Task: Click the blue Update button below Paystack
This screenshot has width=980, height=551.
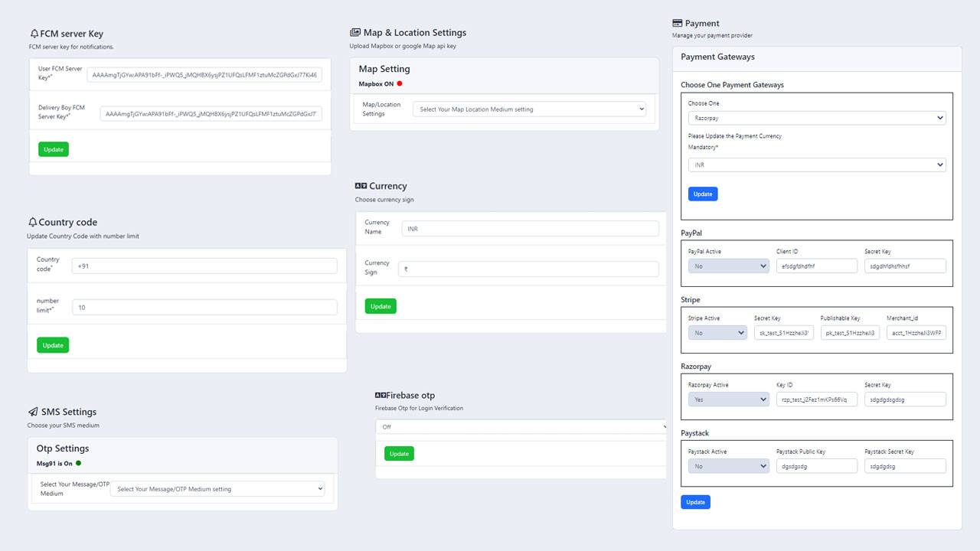Action: (695, 502)
